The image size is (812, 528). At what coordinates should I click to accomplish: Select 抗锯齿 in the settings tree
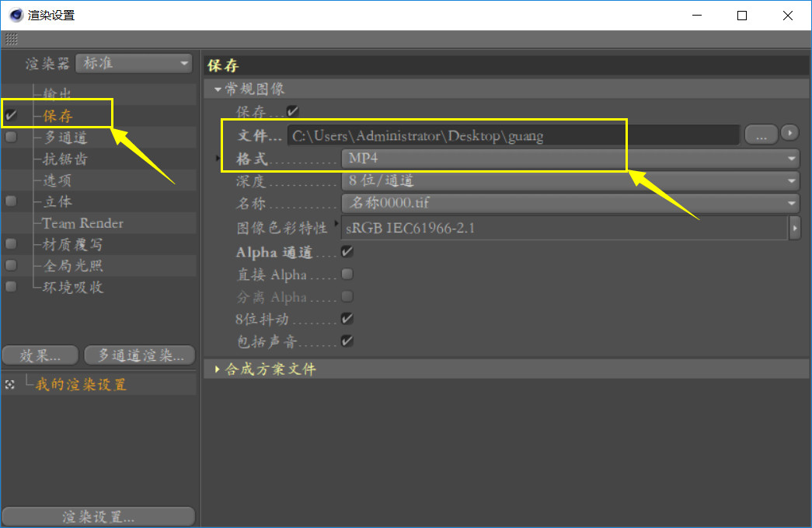pyautogui.click(x=64, y=159)
